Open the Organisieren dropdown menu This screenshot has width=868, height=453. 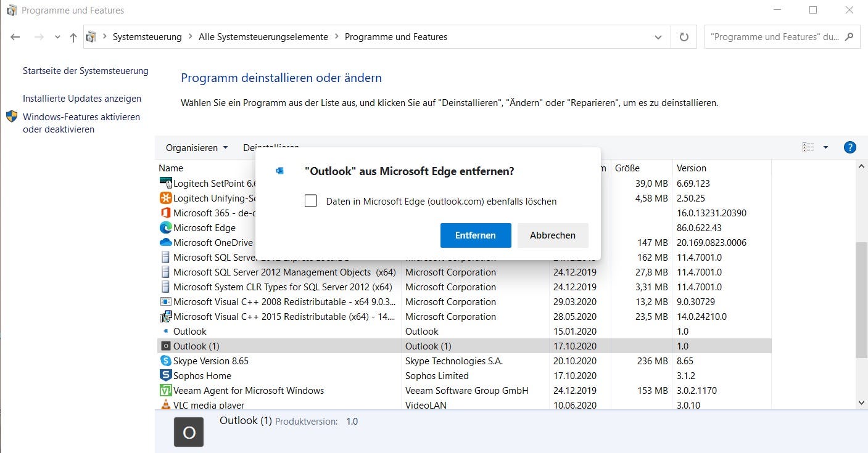coord(197,147)
